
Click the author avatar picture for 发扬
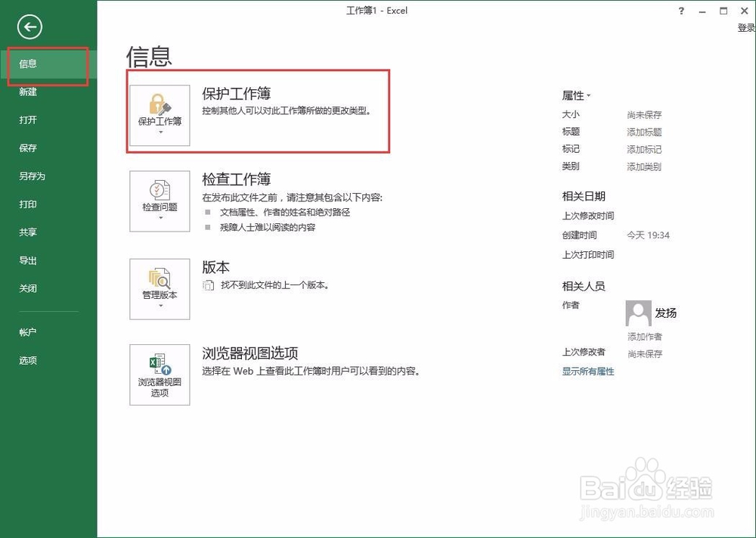coord(638,313)
